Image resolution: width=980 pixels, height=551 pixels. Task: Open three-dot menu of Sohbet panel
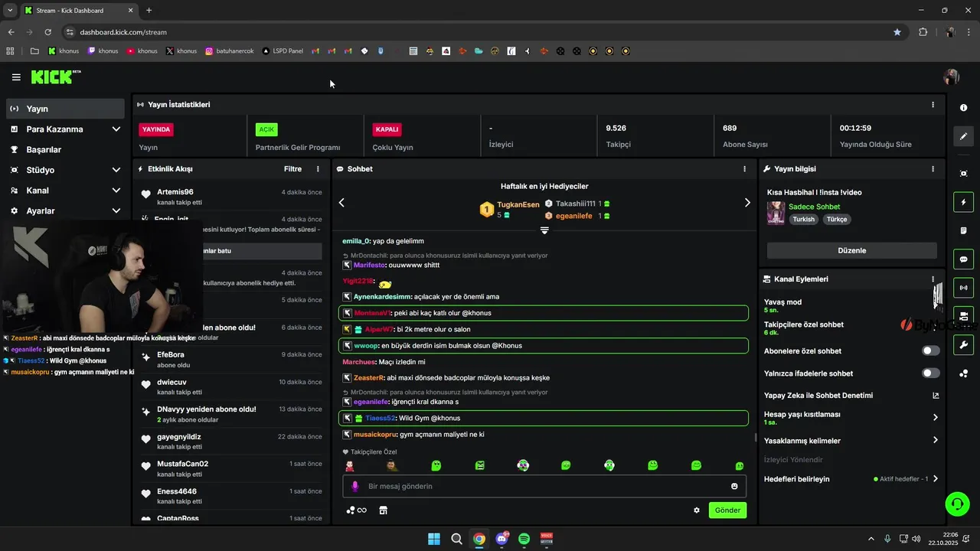744,168
